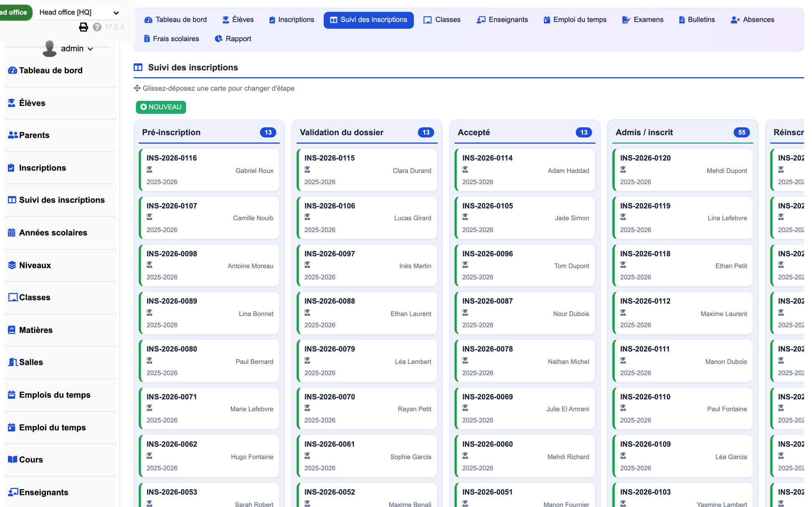Click the Salles sidebar door icon

tap(13, 362)
